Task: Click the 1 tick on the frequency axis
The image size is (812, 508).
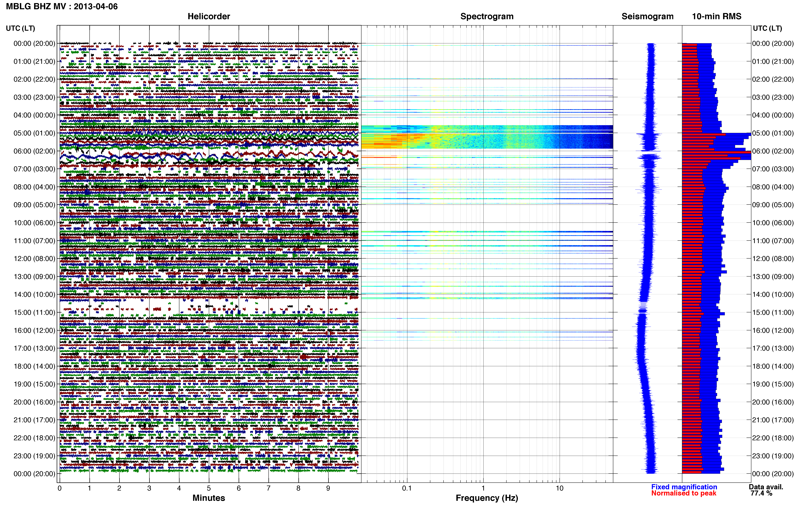Action: coord(483,488)
